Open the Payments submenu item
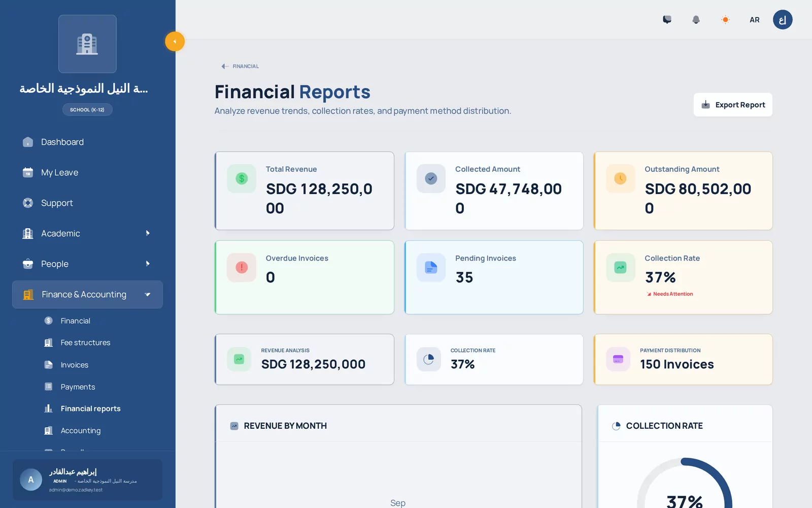 click(x=78, y=387)
